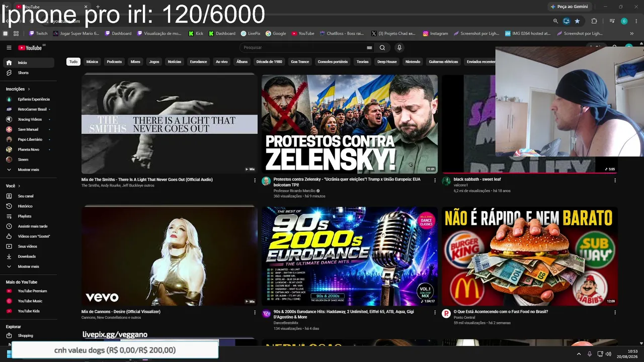Select the Tudo filter chip
Screen dimensions: 644x362
tap(73, 62)
